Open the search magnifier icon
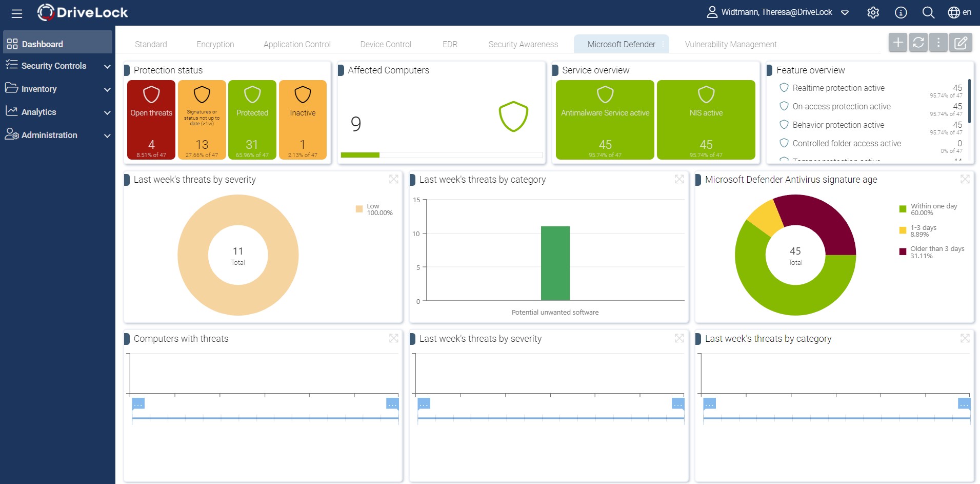The image size is (980, 484). click(928, 12)
